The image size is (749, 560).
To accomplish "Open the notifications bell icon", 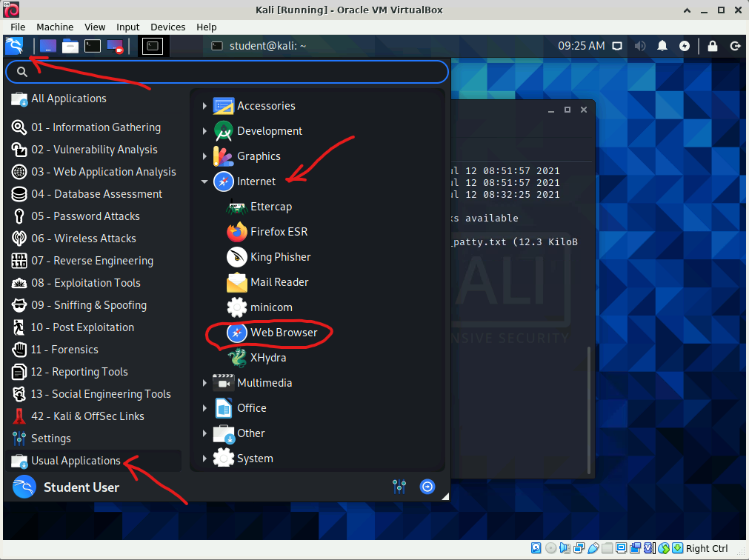I will click(x=662, y=47).
